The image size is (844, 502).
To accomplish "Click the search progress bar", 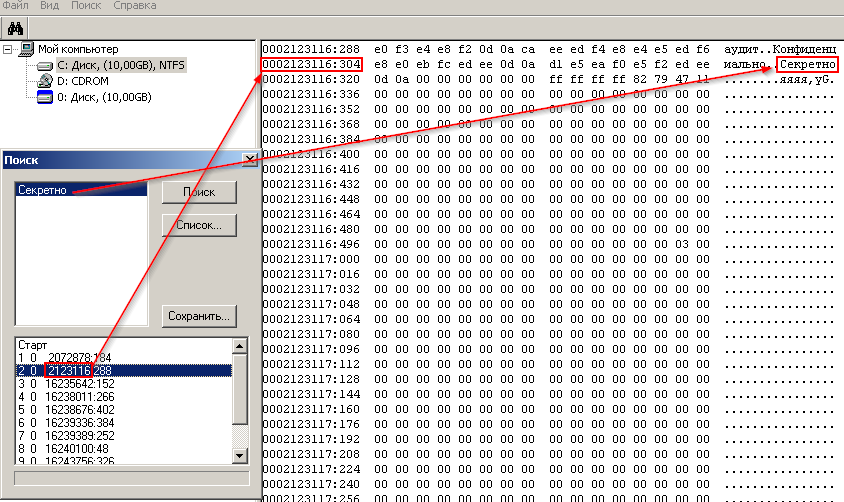I will [132, 478].
